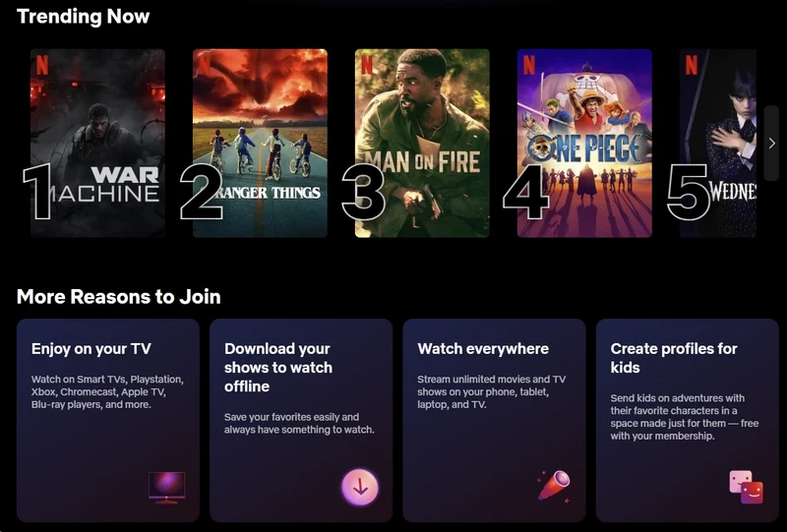Screen dimensions: 787x532
Task: Click the TV monitor icon
Action: (167, 488)
